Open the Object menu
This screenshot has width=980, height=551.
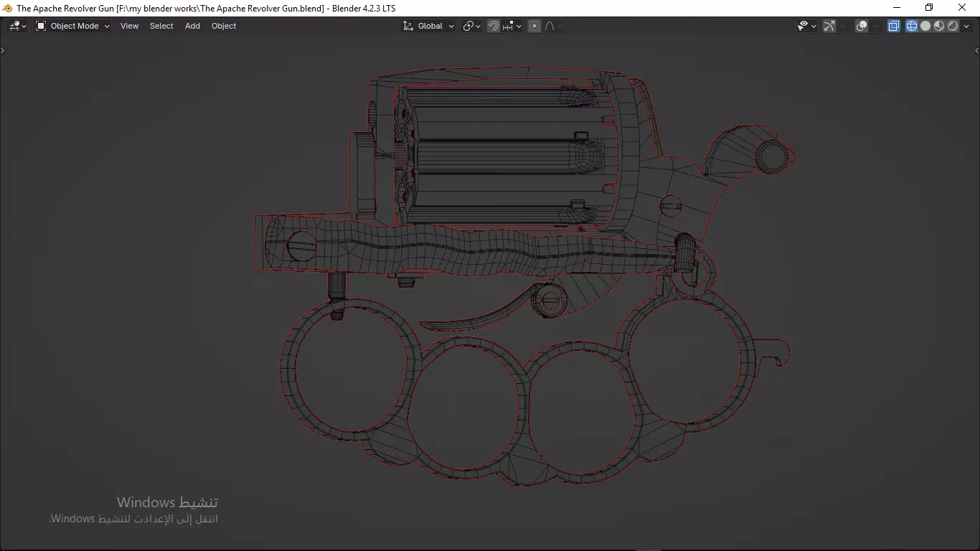224,26
